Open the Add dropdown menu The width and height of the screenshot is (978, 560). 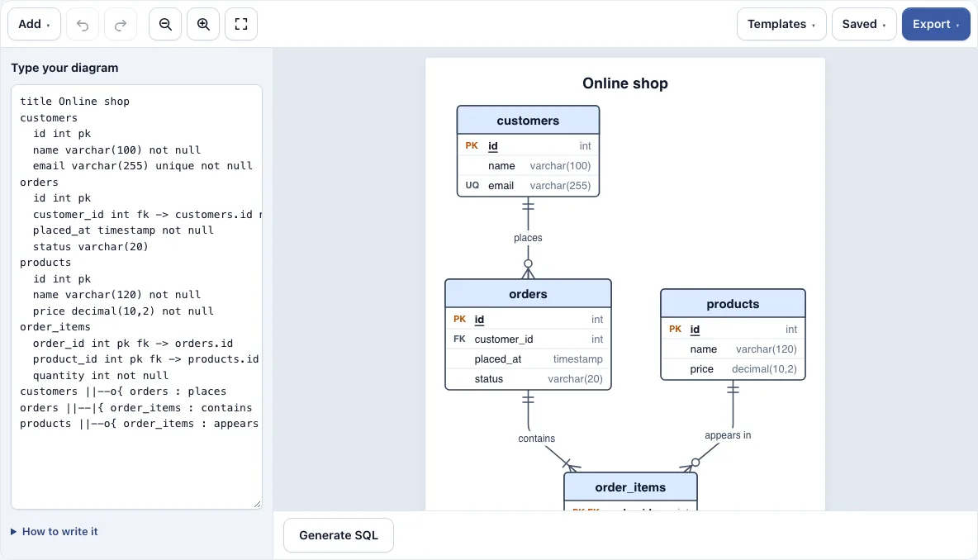pos(35,24)
